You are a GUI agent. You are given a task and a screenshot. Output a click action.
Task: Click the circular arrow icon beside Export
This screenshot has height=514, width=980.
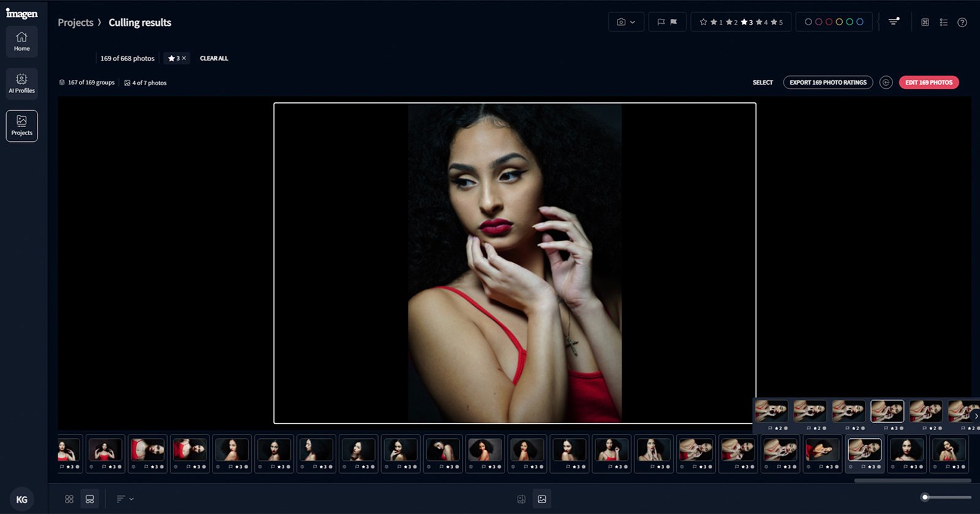886,83
